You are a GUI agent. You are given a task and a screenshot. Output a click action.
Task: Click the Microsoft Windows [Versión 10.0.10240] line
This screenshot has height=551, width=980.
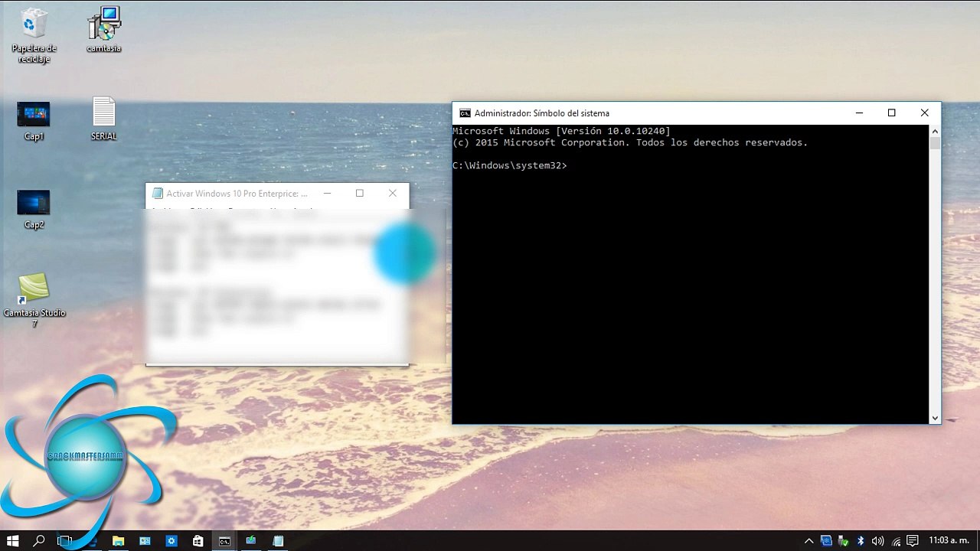pos(561,131)
